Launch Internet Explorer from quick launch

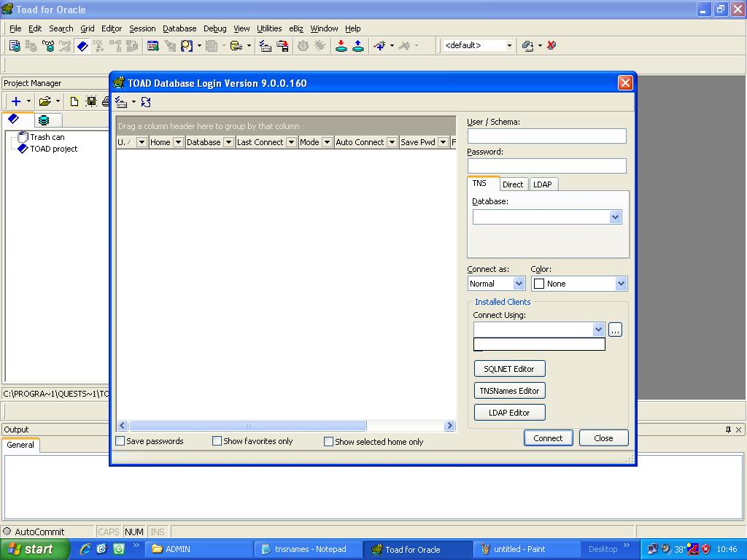click(85, 549)
